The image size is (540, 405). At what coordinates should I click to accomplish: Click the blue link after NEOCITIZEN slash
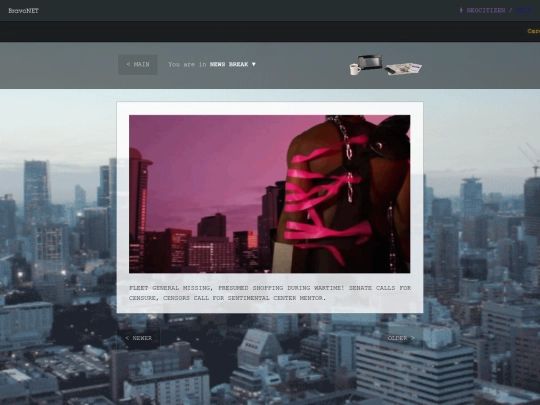pyautogui.click(x=523, y=10)
